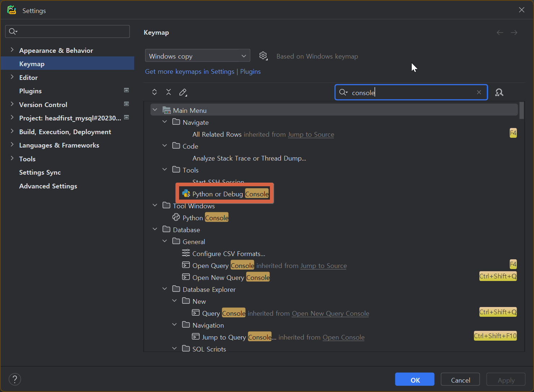The height and width of the screenshot is (392, 534).
Task: Select the Configure CSV Formats action
Action: [x=229, y=253]
